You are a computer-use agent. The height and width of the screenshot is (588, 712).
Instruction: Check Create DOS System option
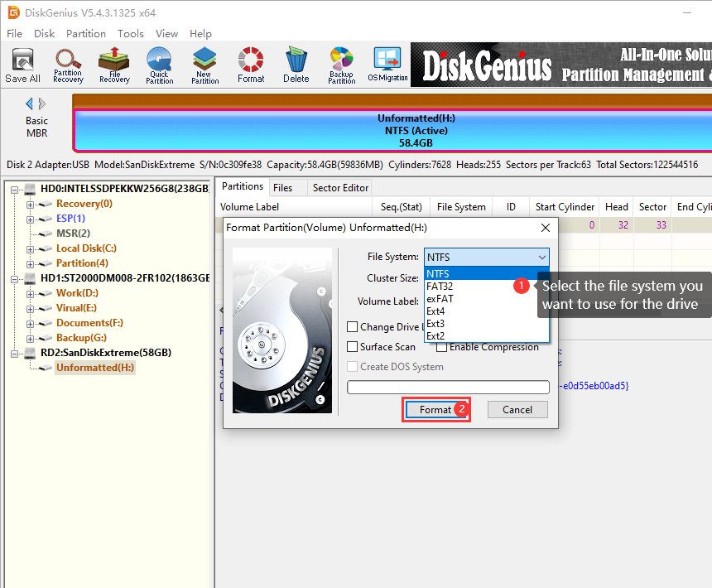click(x=352, y=366)
